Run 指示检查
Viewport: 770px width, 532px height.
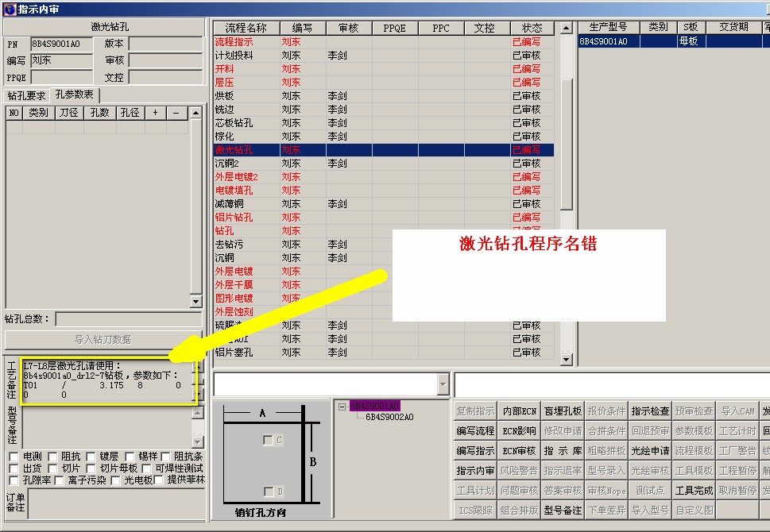pos(650,411)
